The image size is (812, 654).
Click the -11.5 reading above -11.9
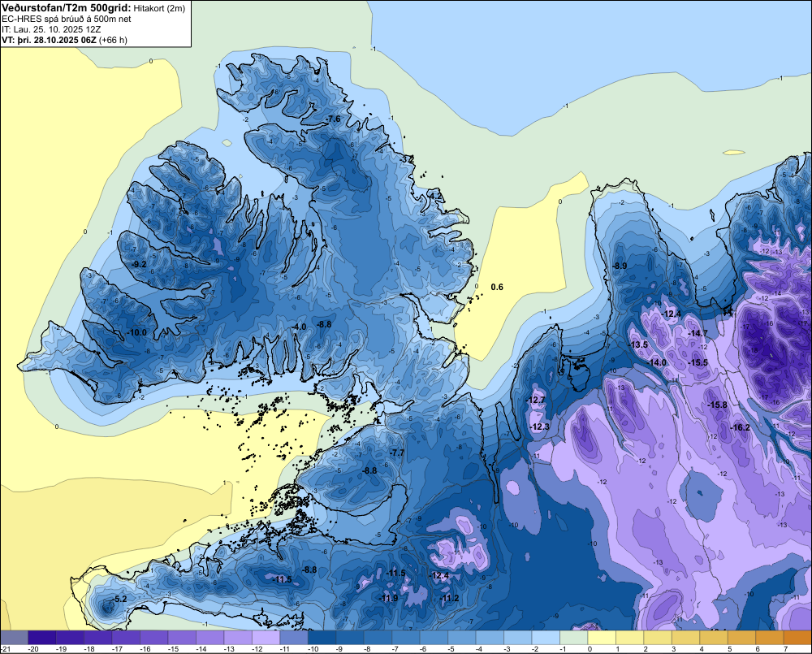click(x=396, y=573)
